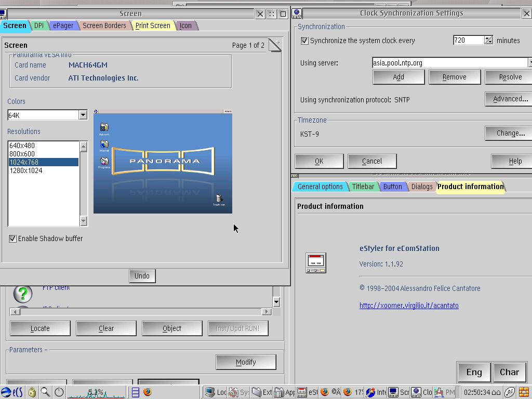The width and height of the screenshot is (532, 399).
Task: Switch to the App taskbar window entry
Action: tap(284, 392)
